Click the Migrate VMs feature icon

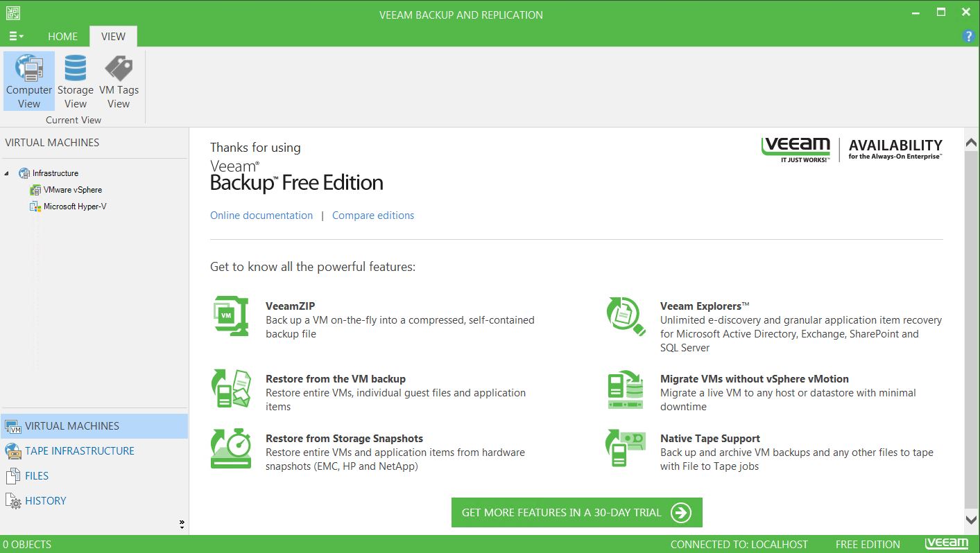click(626, 389)
